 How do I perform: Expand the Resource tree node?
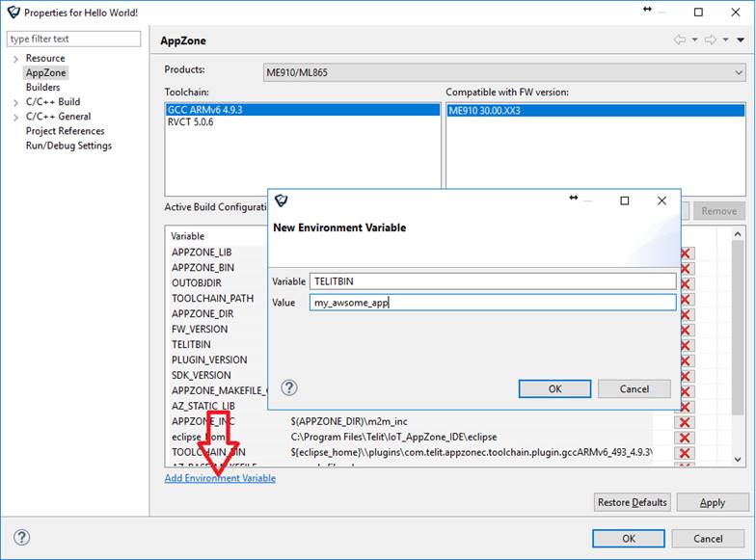pyautogui.click(x=15, y=59)
